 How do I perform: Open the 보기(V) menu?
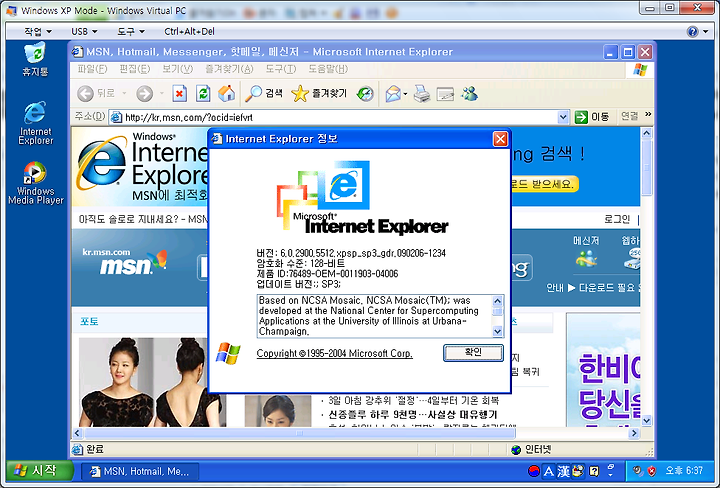(177, 69)
